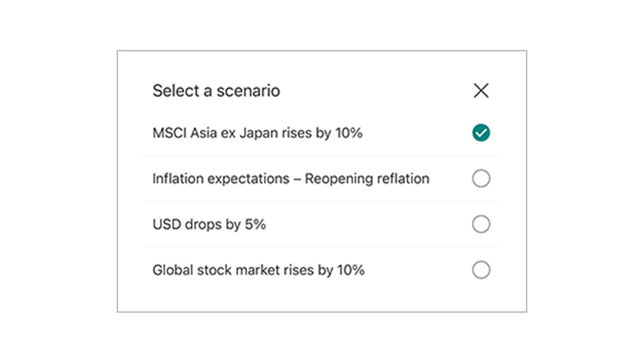This screenshot has height=362, width=644.
Task: Open the Reopening reflation scenario entry
Action: (x=322, y=179)
